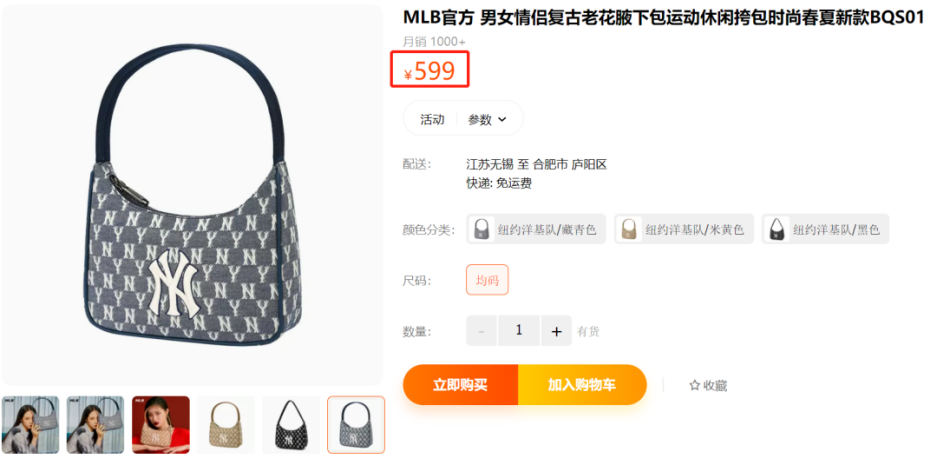The image size is (937, 465).
Task: Select the 米黄色 beige color option
Action: (x=684, y=229)
